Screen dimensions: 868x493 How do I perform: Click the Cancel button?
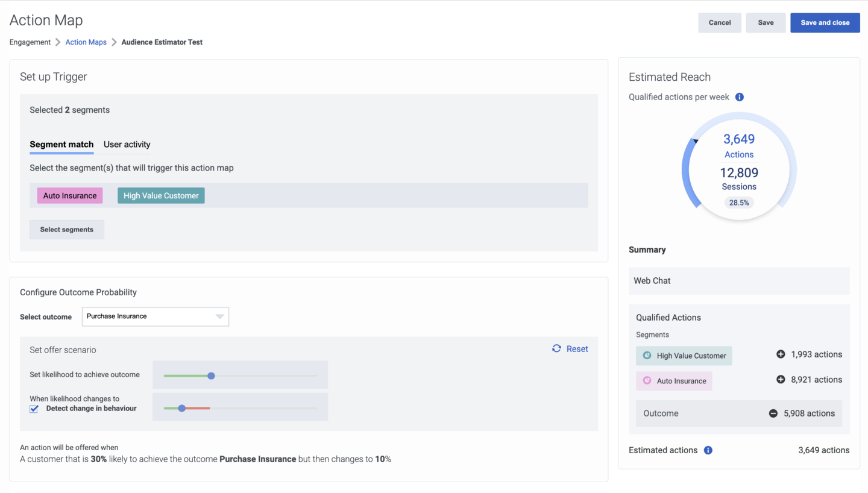click(720, 23)
